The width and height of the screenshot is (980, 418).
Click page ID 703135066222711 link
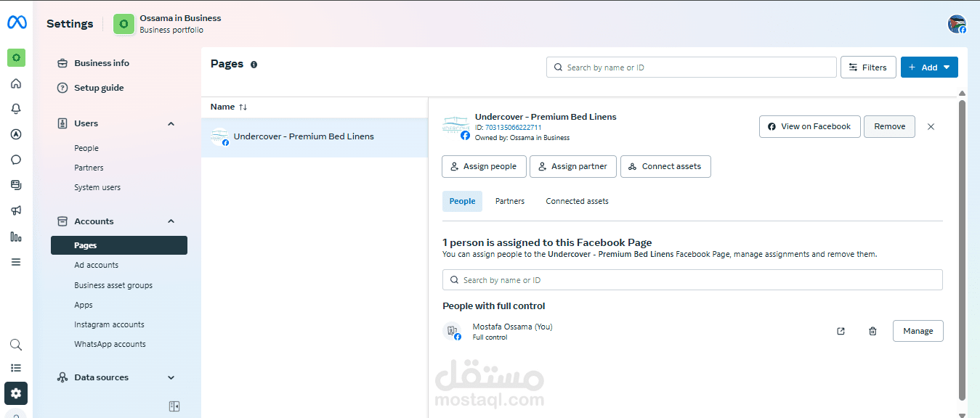(x=513, y=128)
